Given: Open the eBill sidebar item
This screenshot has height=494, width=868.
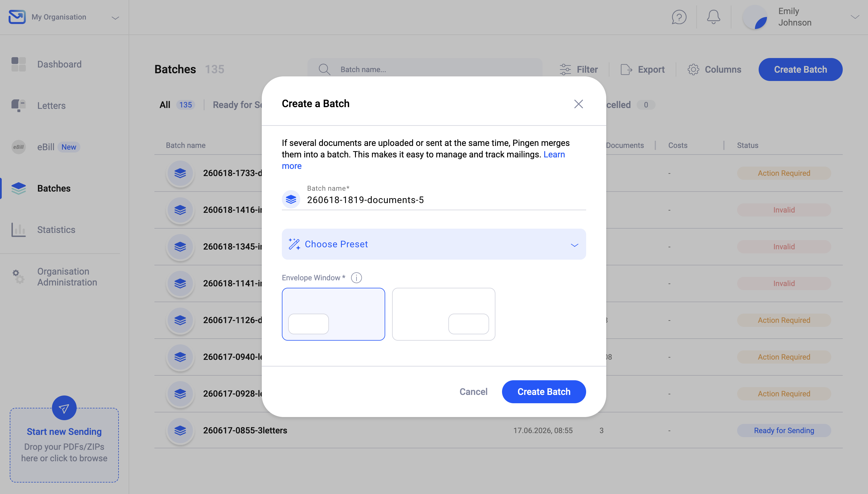Looking at the screenshot, I should click(x=46, y=147).
